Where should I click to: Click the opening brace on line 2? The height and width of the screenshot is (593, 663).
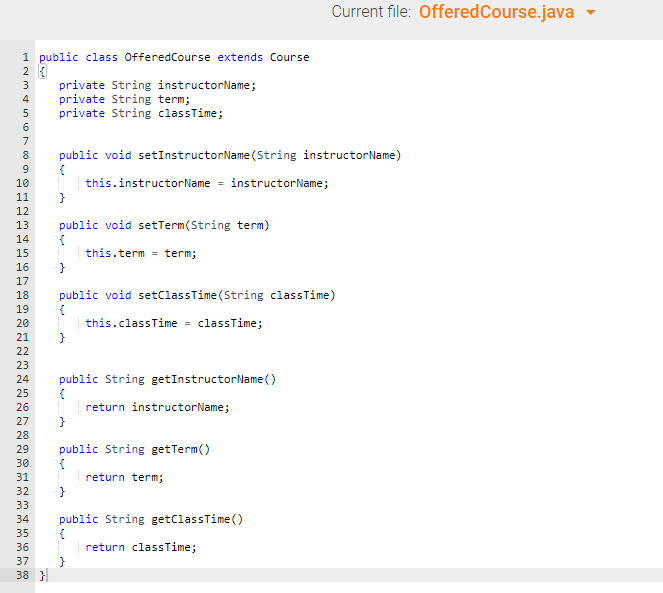tap(42, 71)
